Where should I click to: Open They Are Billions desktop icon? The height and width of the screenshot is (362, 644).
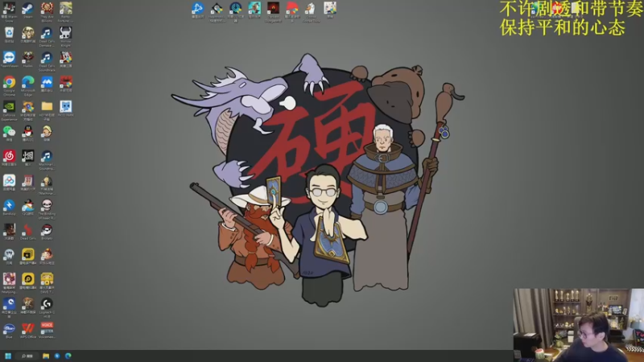click(47, 8)
